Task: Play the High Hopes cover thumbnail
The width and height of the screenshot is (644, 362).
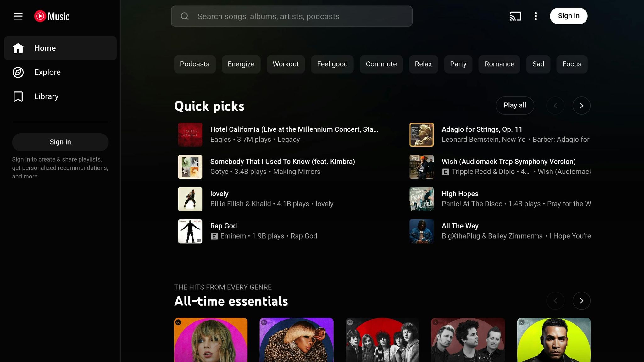Action: pyautogui.click(x=421, y=199)
